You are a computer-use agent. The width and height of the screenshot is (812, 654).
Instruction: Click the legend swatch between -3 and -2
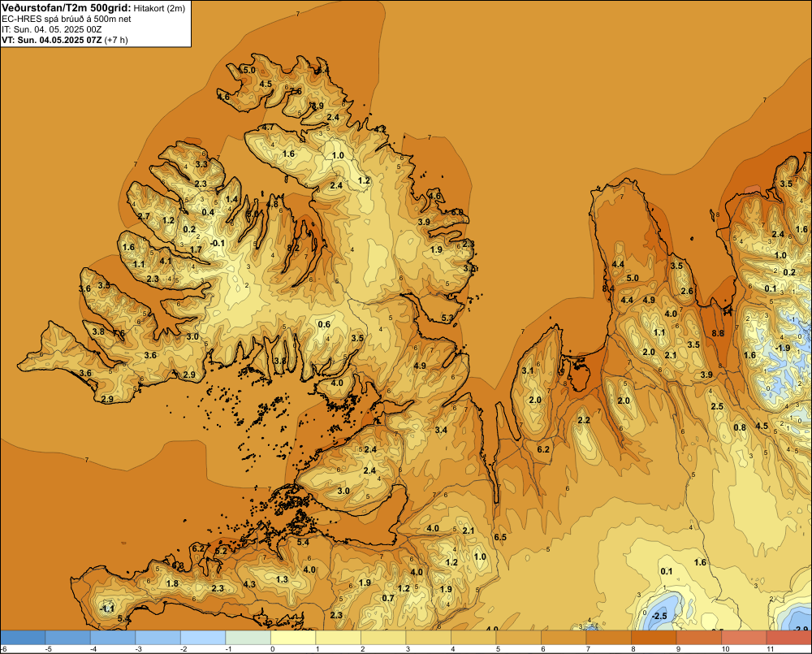coord(158,638)
